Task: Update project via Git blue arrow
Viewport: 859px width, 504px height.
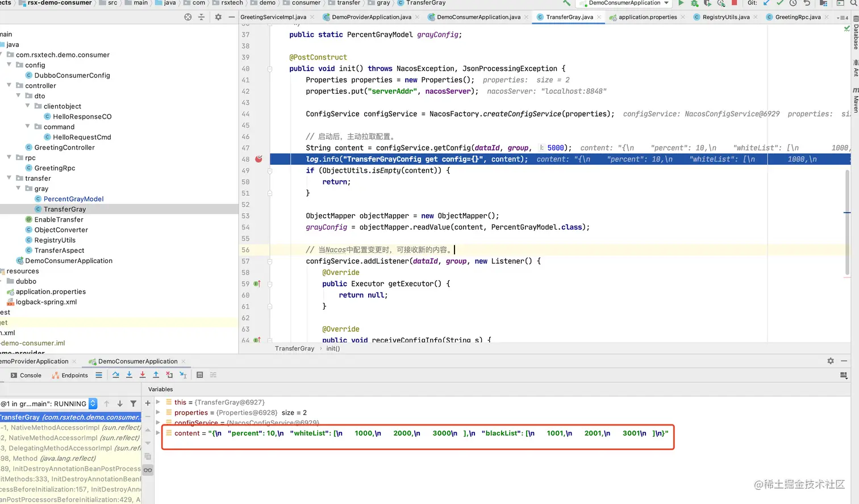Action: [x=766, y=3]
